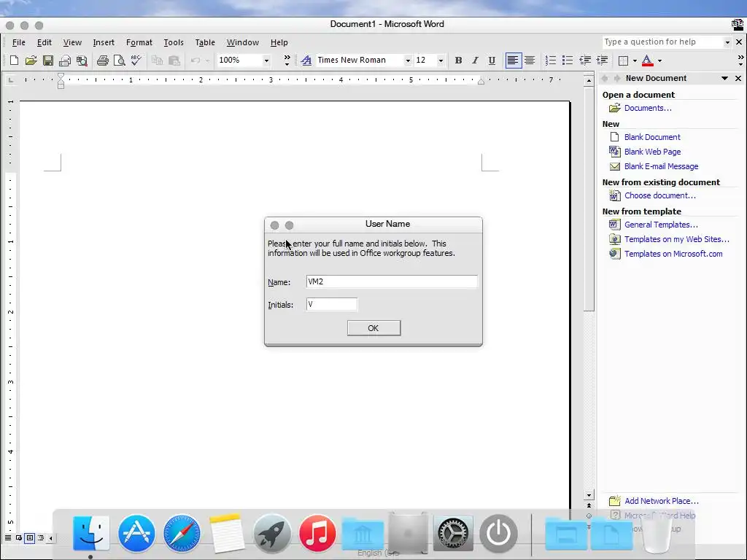The image size is (747, 560).
Task: Click the Name field containing VM2
Action: tap(392, 282)
